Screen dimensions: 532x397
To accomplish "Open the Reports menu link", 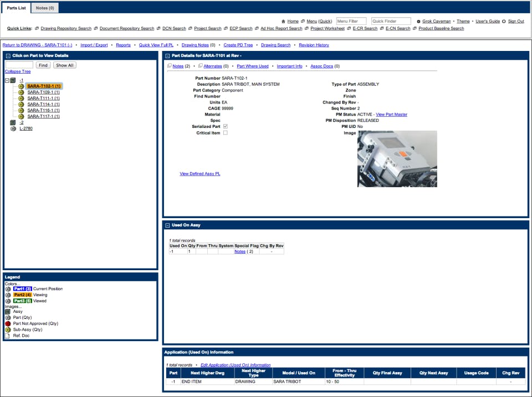I will coord(123,45).
